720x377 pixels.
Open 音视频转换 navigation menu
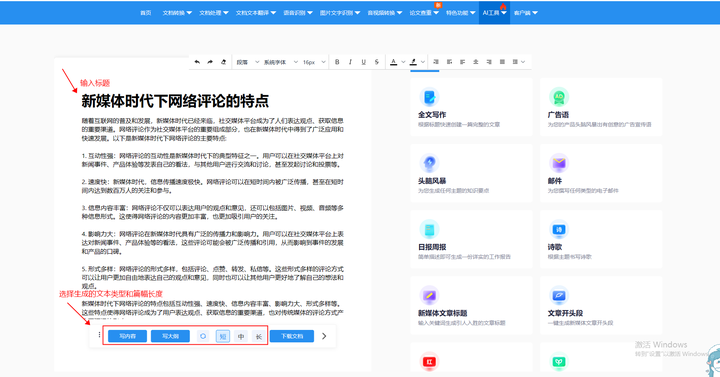click(x=385, y=13)
